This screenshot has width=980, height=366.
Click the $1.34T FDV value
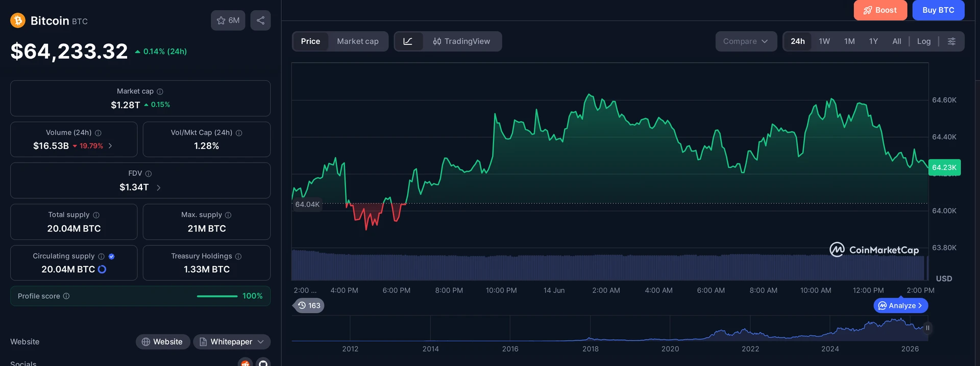[134, 187]
